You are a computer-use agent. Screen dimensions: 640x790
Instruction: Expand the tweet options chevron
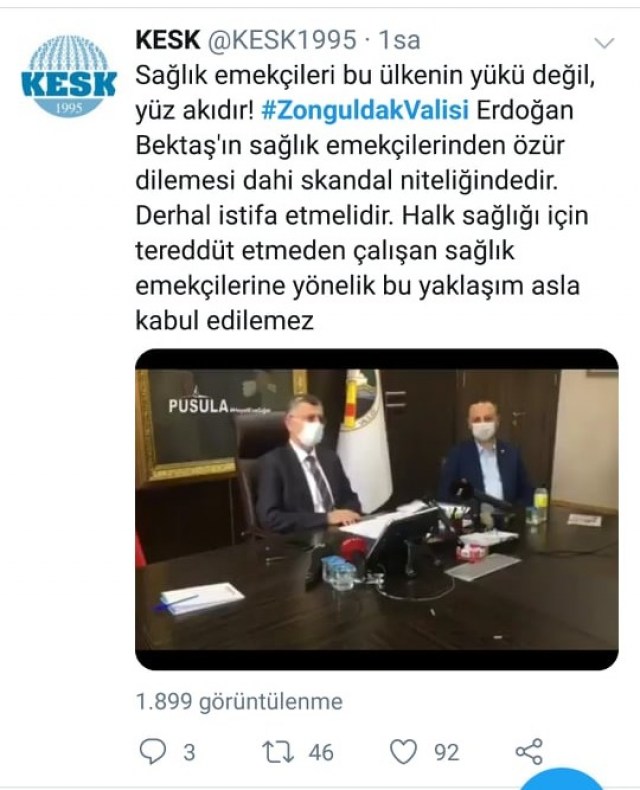(604, 43)
